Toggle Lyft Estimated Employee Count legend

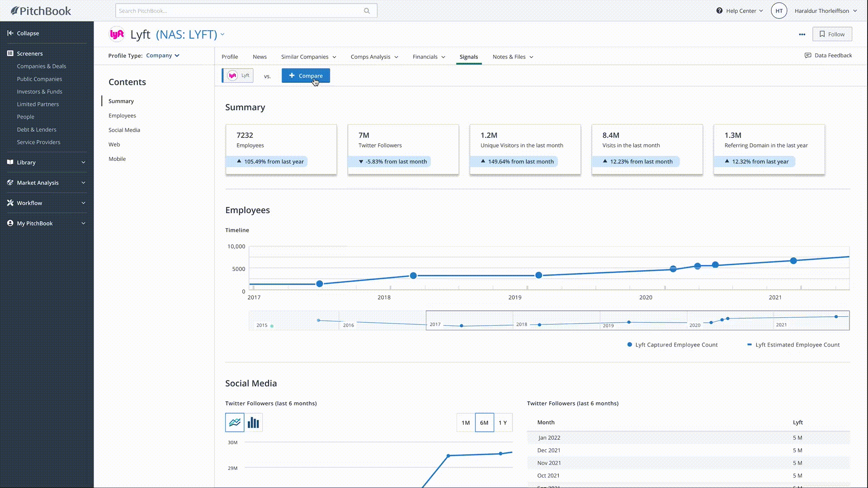pyautogui.click(x=793, y=345)
